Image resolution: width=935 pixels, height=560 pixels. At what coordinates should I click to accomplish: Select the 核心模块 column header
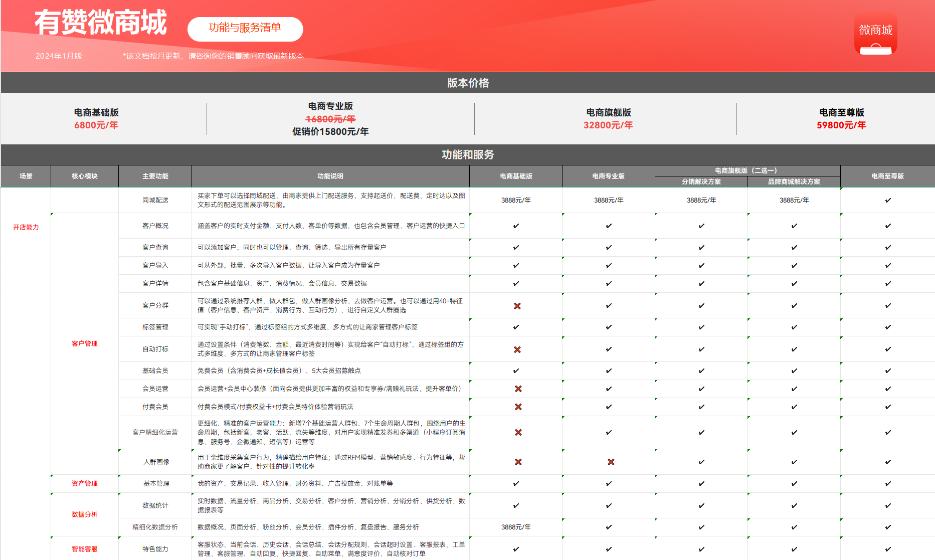[x=85, y=176]
